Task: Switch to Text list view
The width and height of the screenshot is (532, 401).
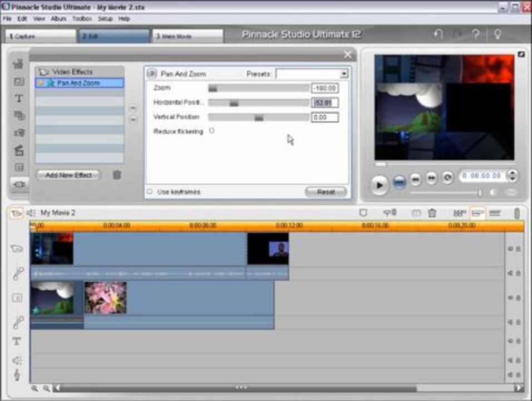Action: (495, 213)
